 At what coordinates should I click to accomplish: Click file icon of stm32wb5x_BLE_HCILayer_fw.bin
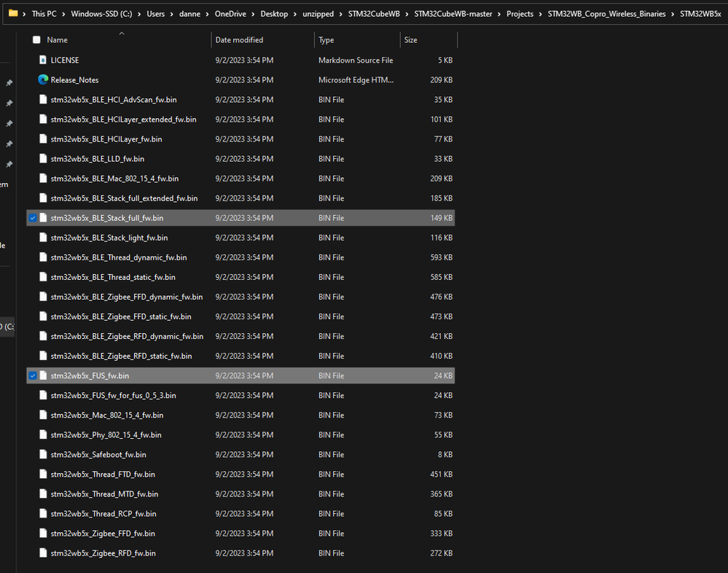[x=43, y=139]
